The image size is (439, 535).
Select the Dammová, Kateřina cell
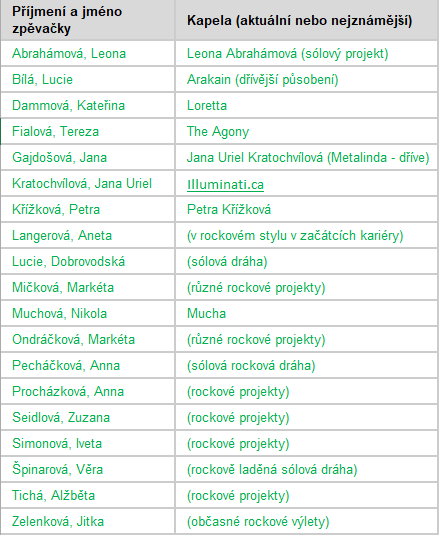88,105
